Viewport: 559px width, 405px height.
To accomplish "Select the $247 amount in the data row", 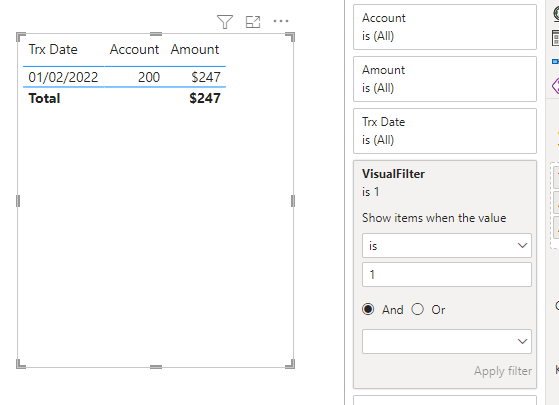I will 206,77.
